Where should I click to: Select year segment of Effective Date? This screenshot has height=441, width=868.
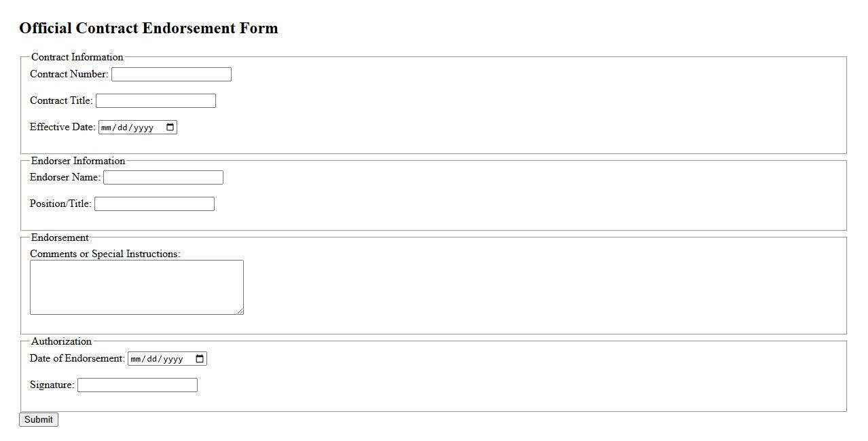(x=143, y=128)
